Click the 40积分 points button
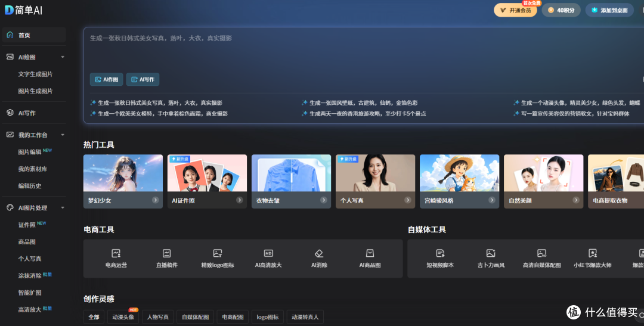Image resolution: width=644 pixels, height=326 pixels. pos(561,10)
